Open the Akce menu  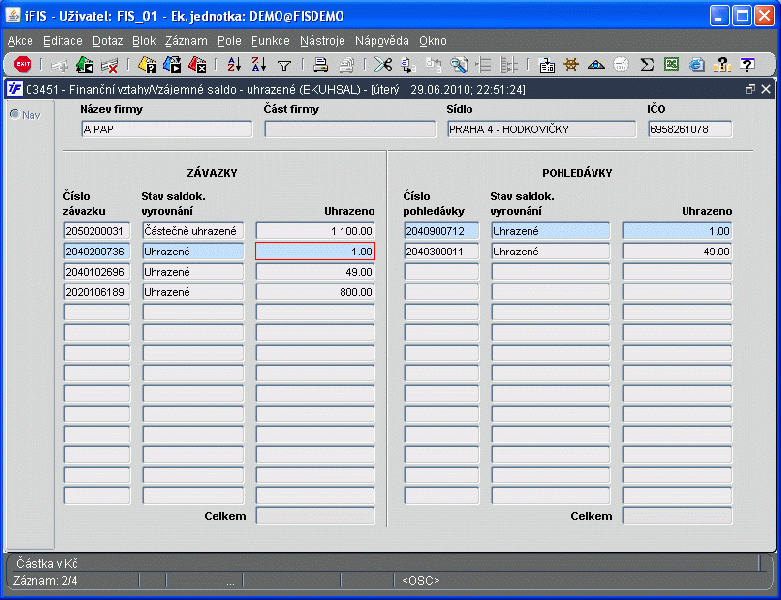20,41
